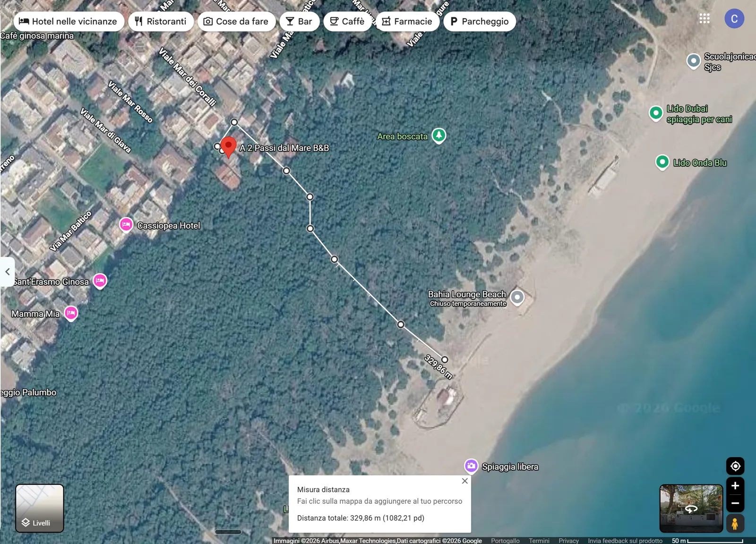Click the Sant'Erasmo Ginosa hotel pin

[x=100, y=281]
